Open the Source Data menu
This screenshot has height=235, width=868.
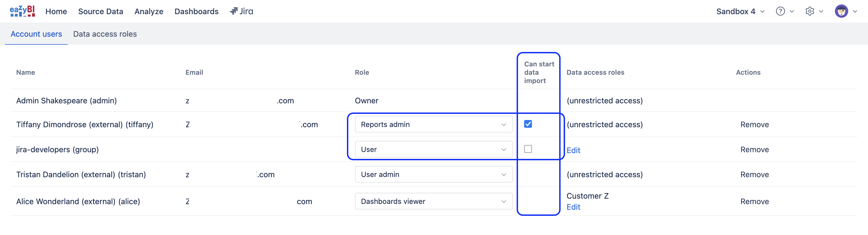click(x=100, y=11)
